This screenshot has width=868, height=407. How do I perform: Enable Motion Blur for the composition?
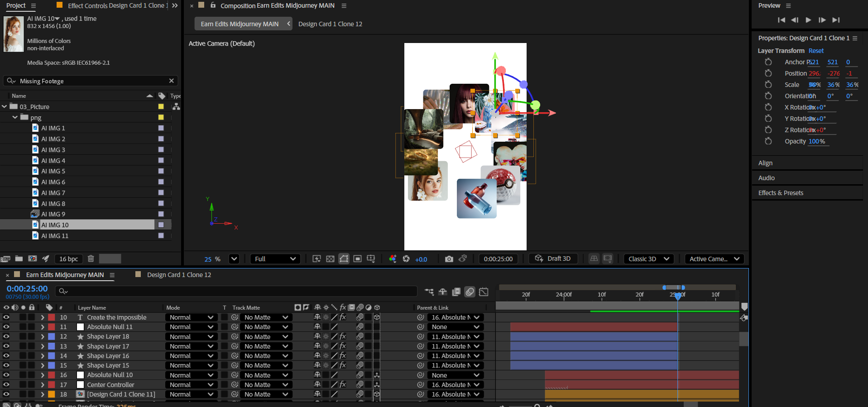pos(470,292)
